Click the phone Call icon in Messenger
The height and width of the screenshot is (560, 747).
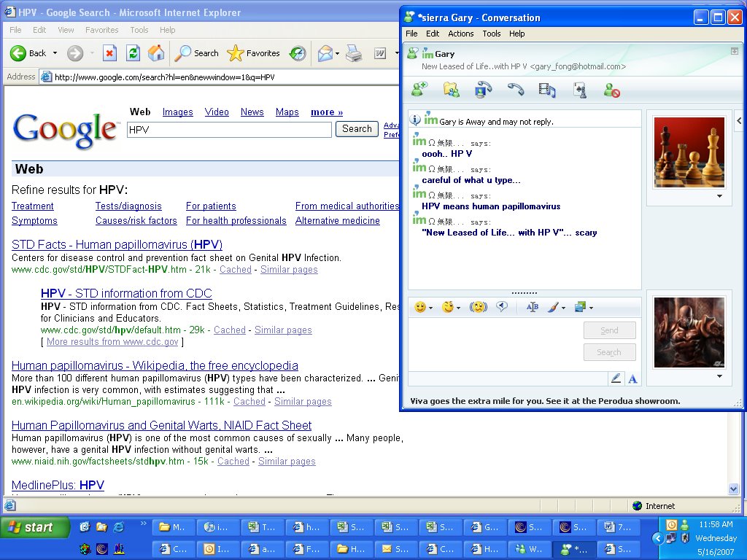pyautogui.click(x=516, y=89)
